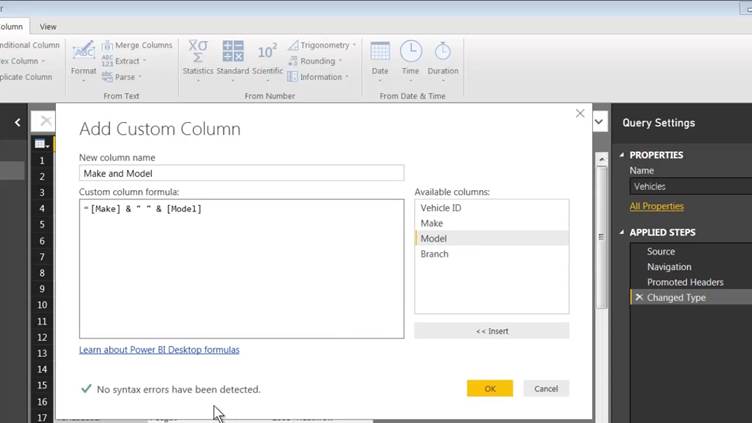Select row 1 header in grid

coord(42,160)
